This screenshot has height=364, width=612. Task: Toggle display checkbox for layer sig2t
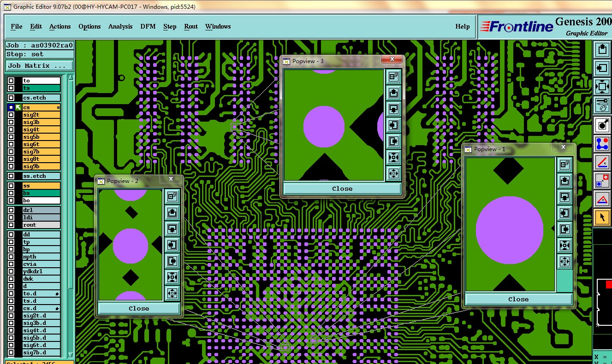11,115
